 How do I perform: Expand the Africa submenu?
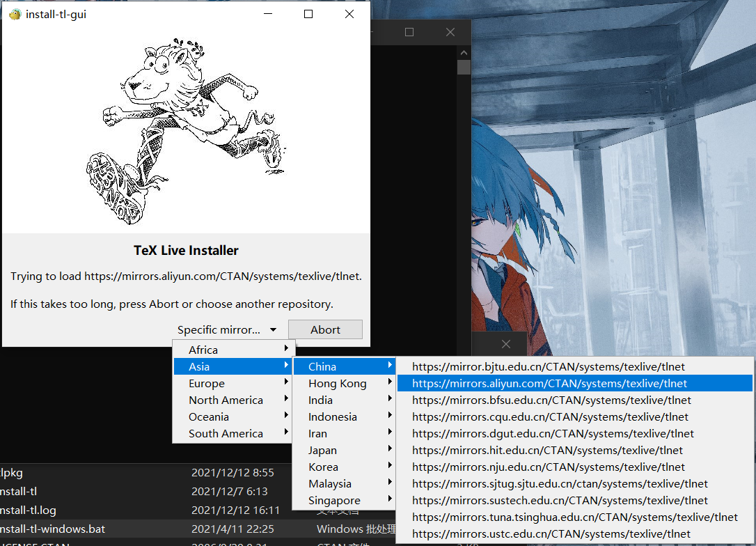pos(234,350)
